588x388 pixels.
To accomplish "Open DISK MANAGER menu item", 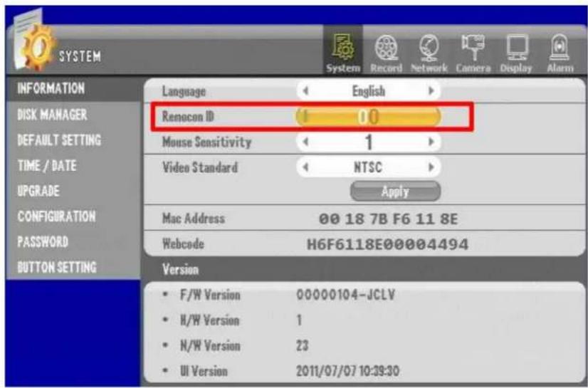I will point(52,115).
